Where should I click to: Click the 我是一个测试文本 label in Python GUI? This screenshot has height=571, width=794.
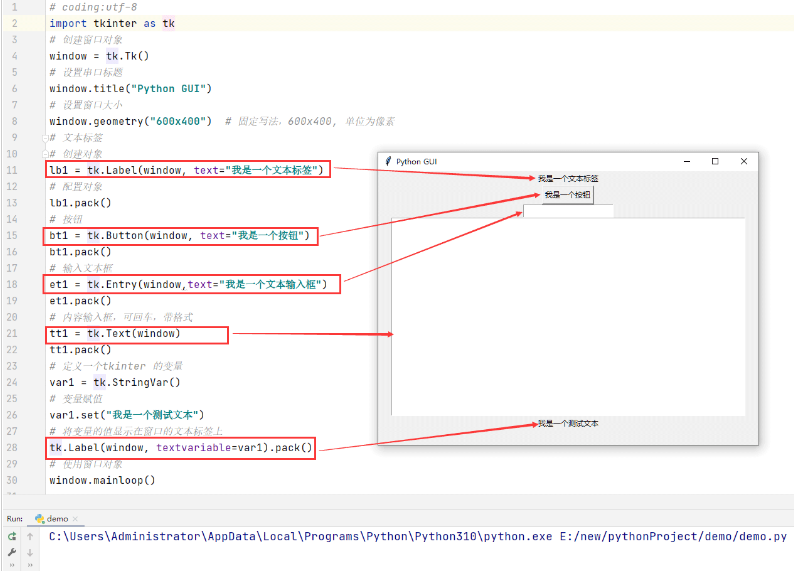[x=568, y=424]
